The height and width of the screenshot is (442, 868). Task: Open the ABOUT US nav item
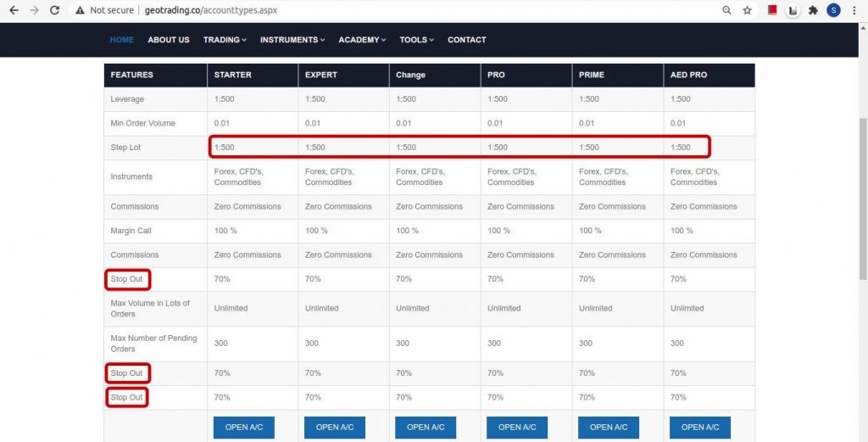[x=169, y=40]
